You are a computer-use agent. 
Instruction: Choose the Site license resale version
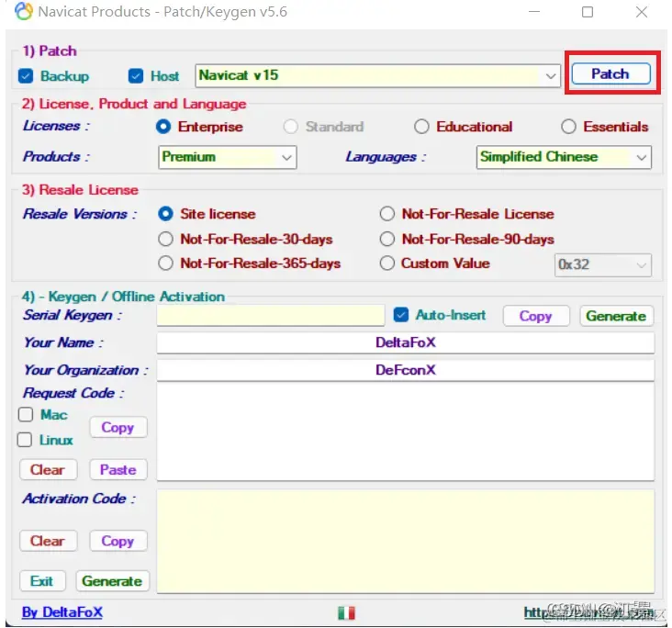point(166,214)
